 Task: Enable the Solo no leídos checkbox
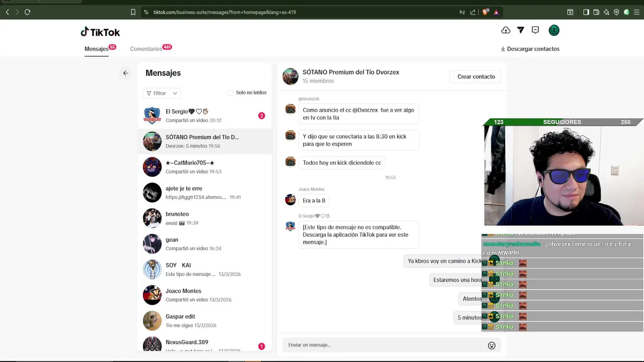tap(230, 93)
